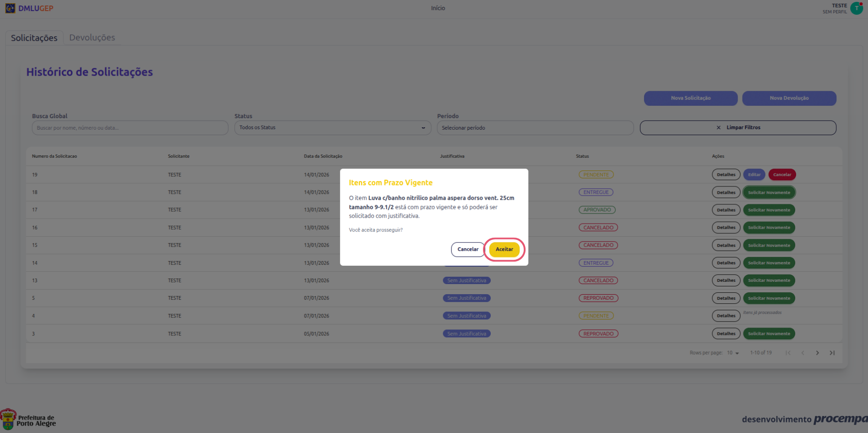Image resolution: width=868 pixels, height=433 pixels.
Task: Click the Aceitar button in dialog
Action: 504,249
